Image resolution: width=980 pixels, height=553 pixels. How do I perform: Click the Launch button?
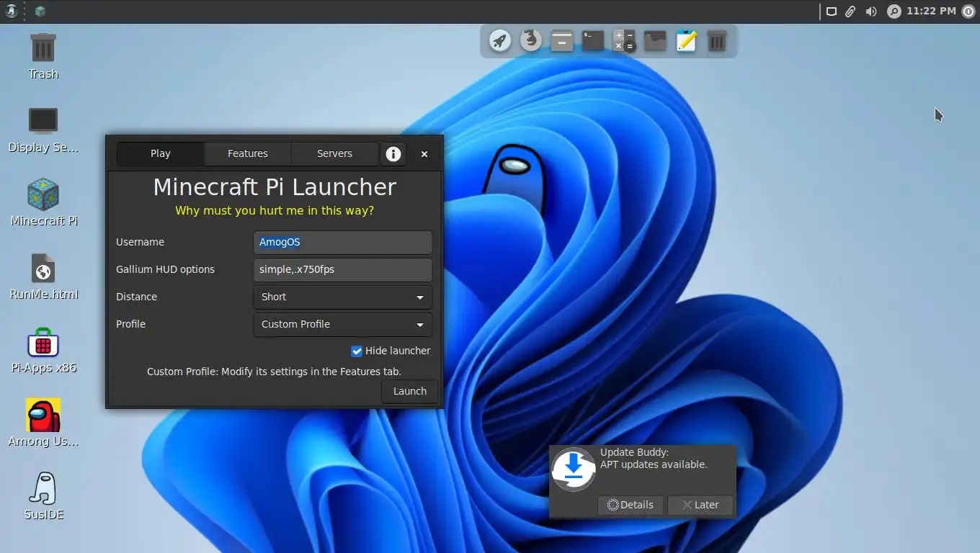point(409,391)
